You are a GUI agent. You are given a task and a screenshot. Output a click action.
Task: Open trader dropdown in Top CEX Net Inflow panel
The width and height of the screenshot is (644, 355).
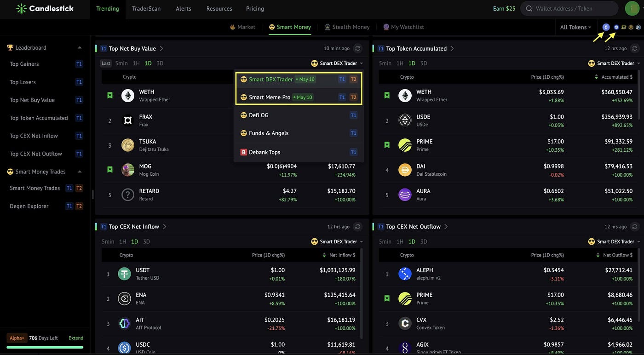(x=337, y=241)
